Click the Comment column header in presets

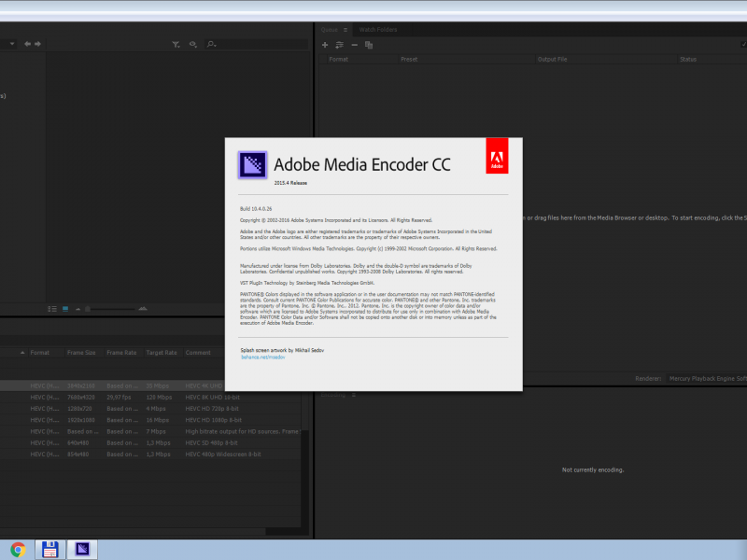(198, 353)
